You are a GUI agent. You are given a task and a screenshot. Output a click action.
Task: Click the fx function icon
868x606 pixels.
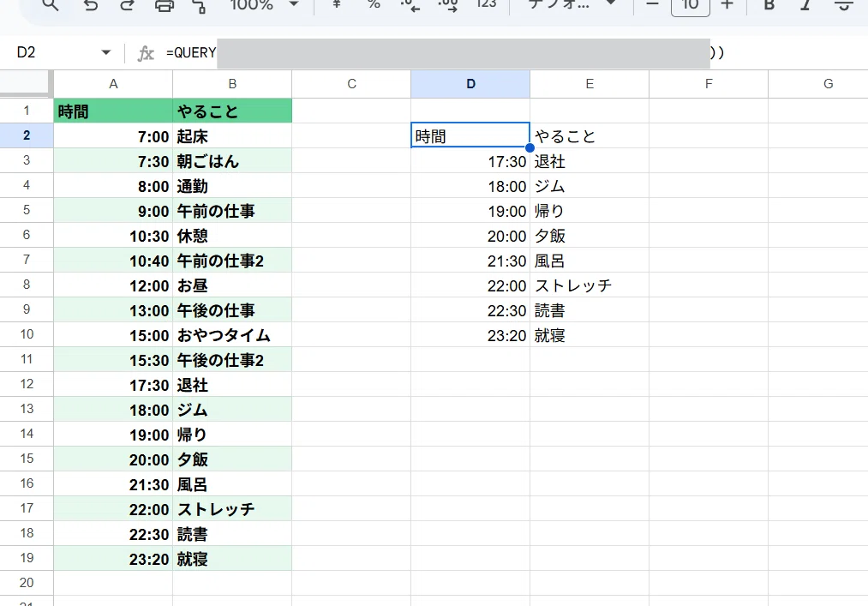tap(146, 53)
